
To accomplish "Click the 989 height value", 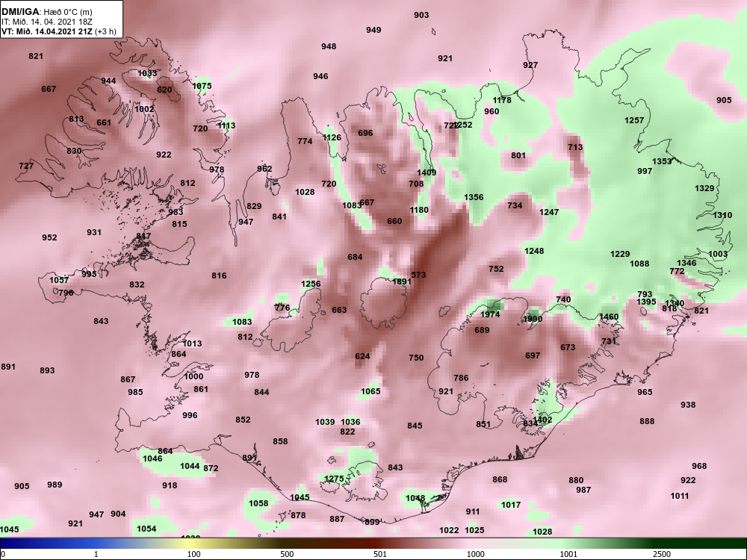I will click(x=55, y=485).
